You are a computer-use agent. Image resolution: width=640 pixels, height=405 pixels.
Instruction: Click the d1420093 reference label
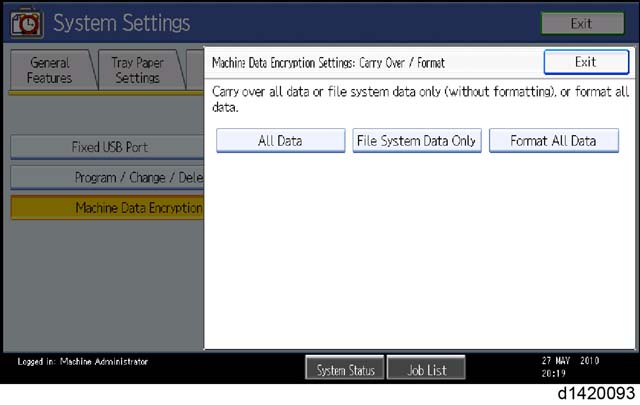click(596, 394)
